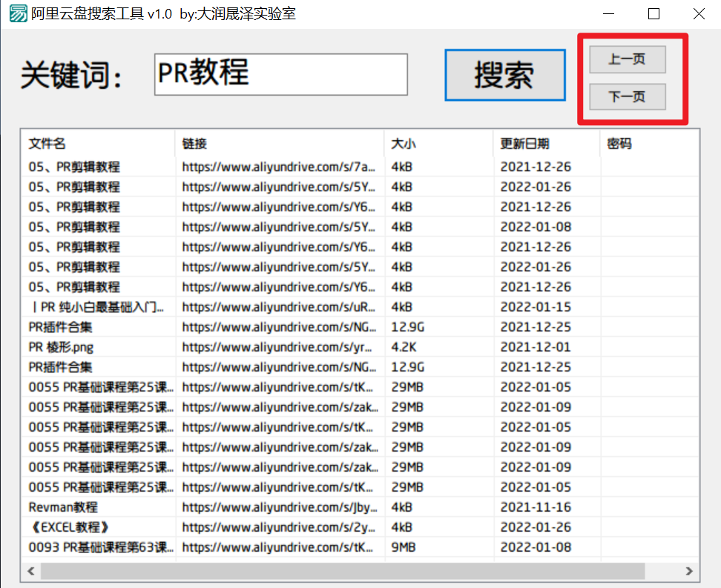Viewport: 721px width, 588px height.
Task: Focus the 关键词 keyword input field
Action: [281, 74]
